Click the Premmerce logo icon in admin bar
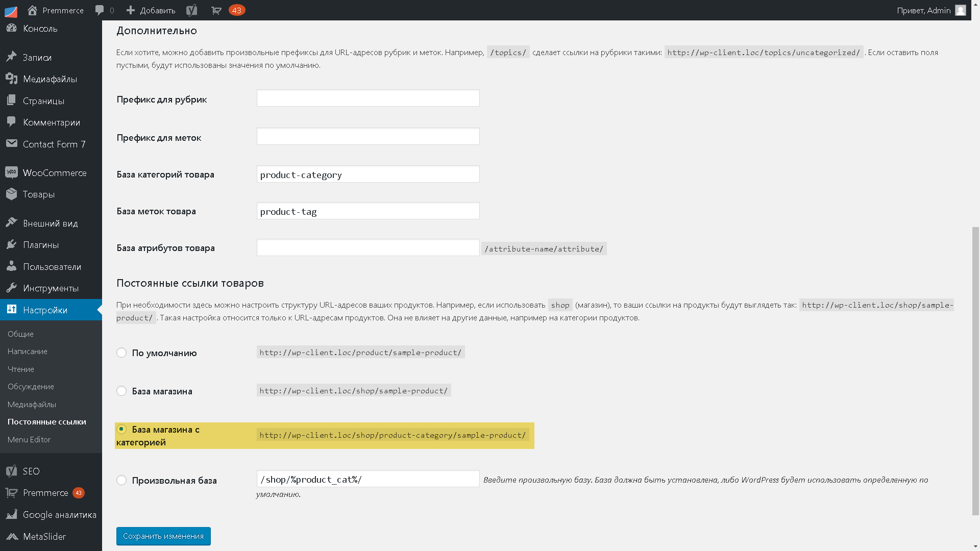 pos(11,11)
